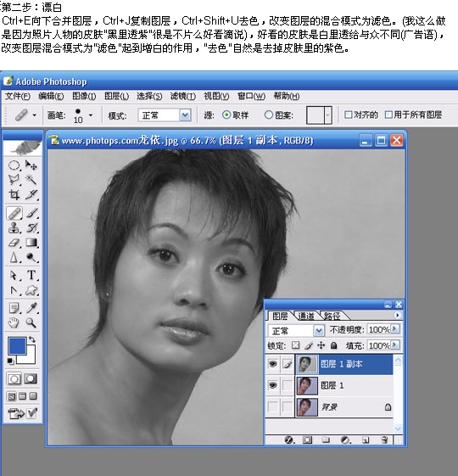This screenshot has height=476, width=458.
Task: Open the 滤镜 menu
Action: click(182, 96)
